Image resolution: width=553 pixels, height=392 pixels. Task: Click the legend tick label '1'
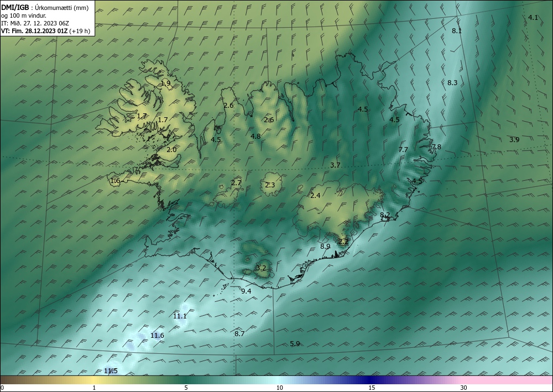tap(94, 388)
